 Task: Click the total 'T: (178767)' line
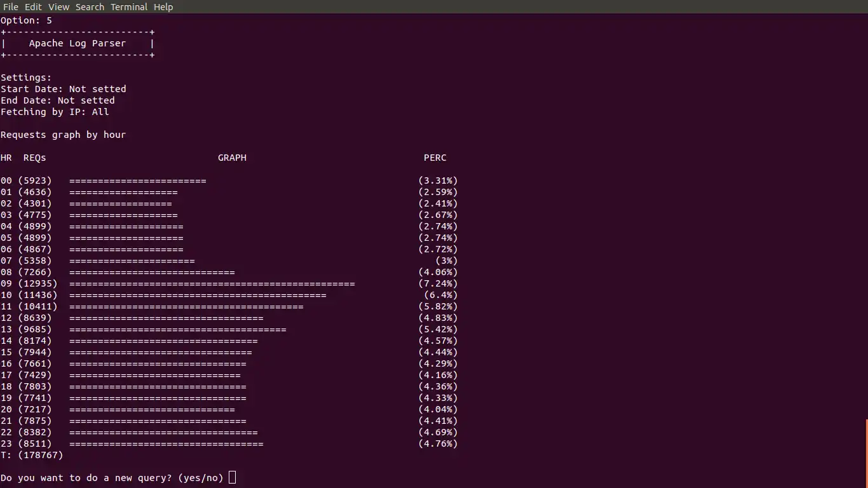(x=32, y=455)
